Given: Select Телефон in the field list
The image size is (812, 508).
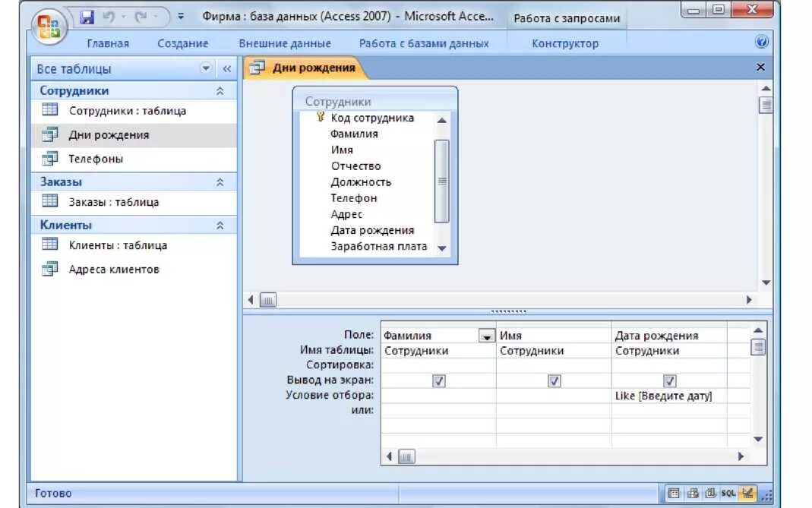Looking at the screenshot, I should click(x=354, y=198).
